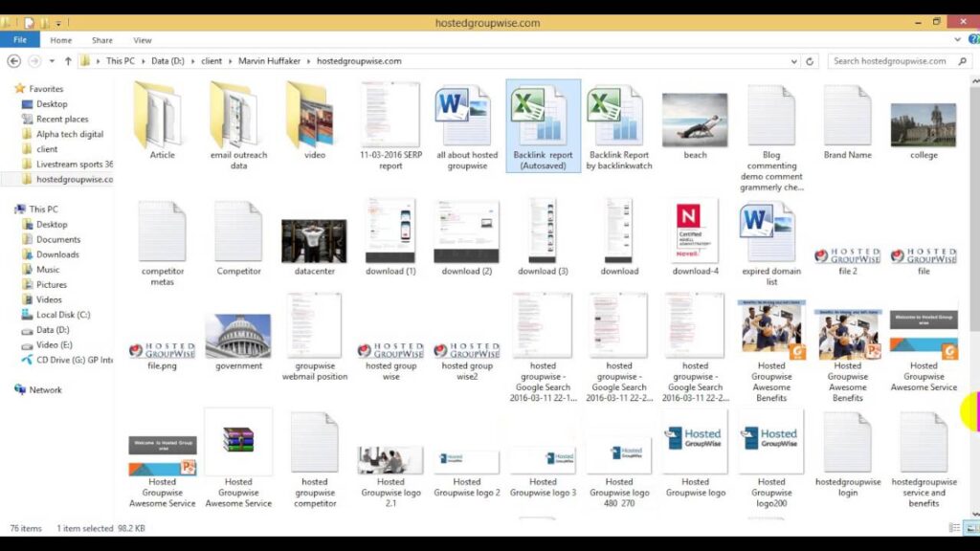
Task: Select Hosted Groupwise Awesome Service RAR archive
Action: (238, 459)
